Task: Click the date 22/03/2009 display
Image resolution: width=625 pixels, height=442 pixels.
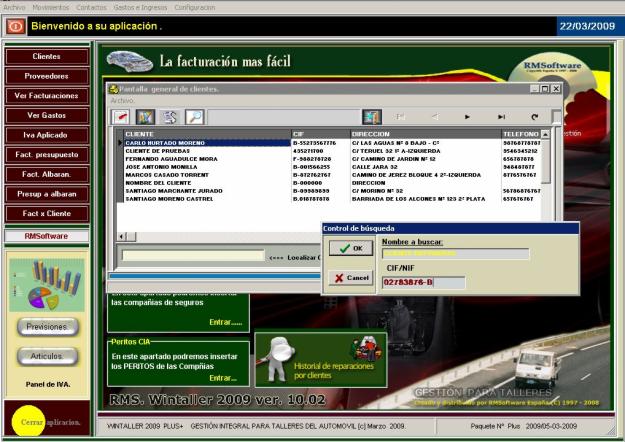Action: point(587,26)
